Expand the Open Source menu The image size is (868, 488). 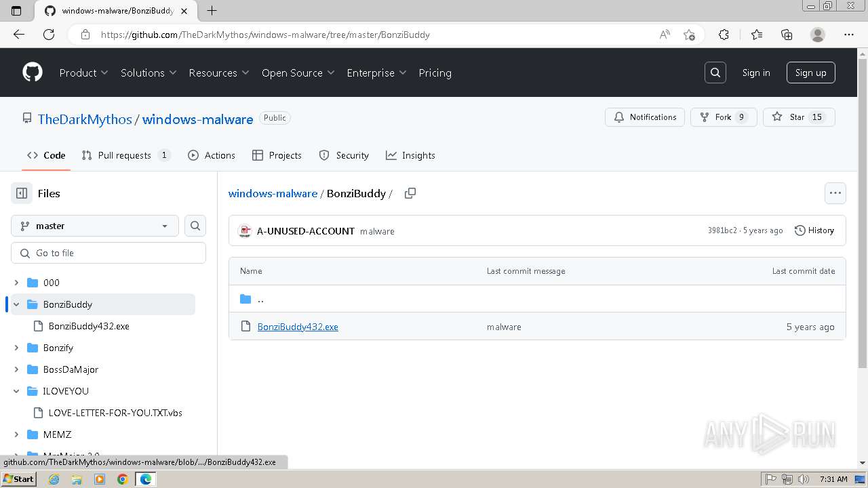298,73
